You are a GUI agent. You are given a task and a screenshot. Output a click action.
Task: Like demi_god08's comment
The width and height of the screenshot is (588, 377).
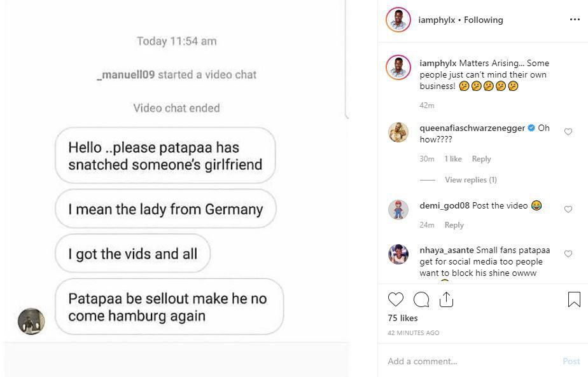(x=568, y=209)
